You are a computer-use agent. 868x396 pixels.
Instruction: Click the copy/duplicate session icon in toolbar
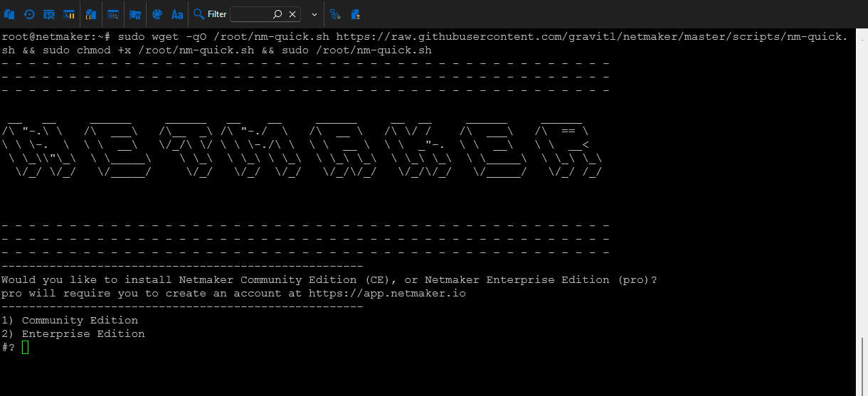(x=9, y=14)
